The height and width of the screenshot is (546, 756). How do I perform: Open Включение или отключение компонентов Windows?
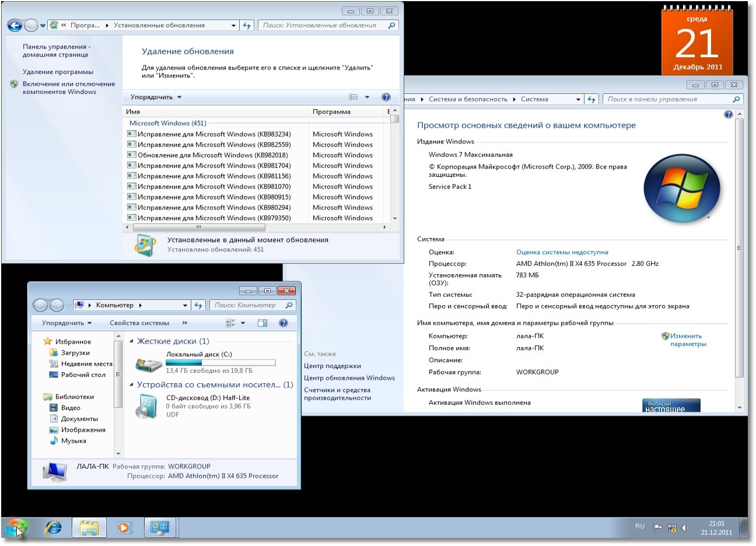(x=69, y=87)
